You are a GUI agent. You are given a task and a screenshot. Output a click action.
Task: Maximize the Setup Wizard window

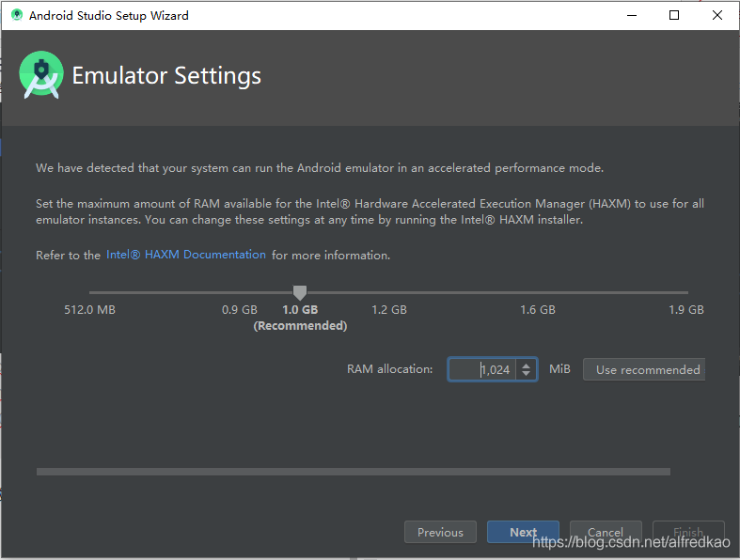[674, 16]
